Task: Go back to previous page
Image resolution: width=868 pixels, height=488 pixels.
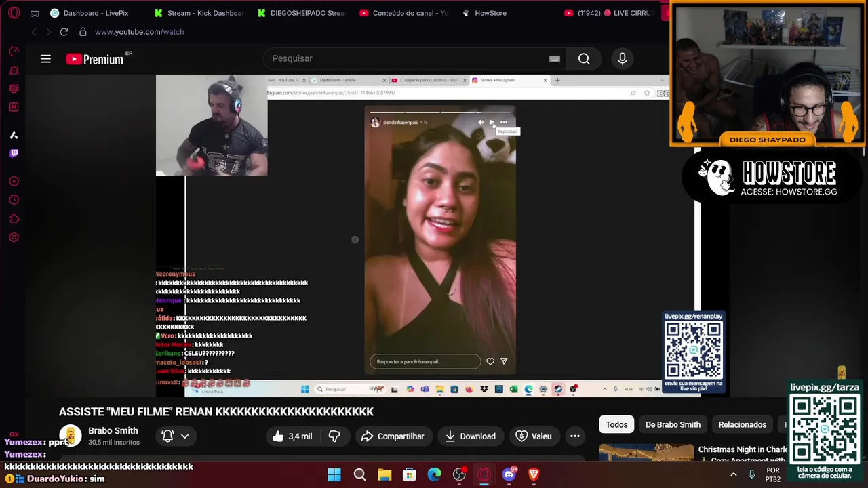Action: (x=34, y=32)
